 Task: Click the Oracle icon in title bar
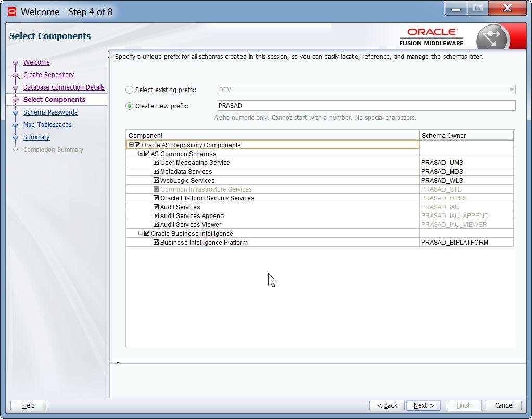tap(12, 12)
